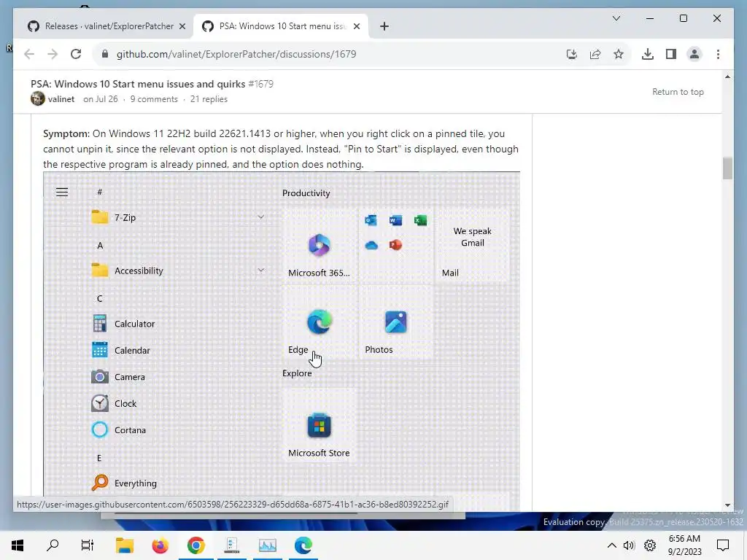Close the Releases ExplorerPatcher tab
The width and height of the screenshot is (747, 560).
(182, 26)
